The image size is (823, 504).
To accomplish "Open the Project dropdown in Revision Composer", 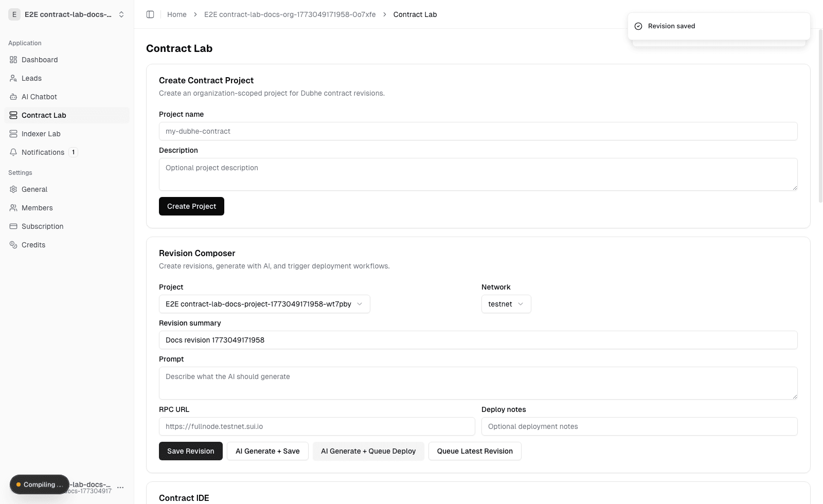I will pyautogui.click(x=264, y=304).
